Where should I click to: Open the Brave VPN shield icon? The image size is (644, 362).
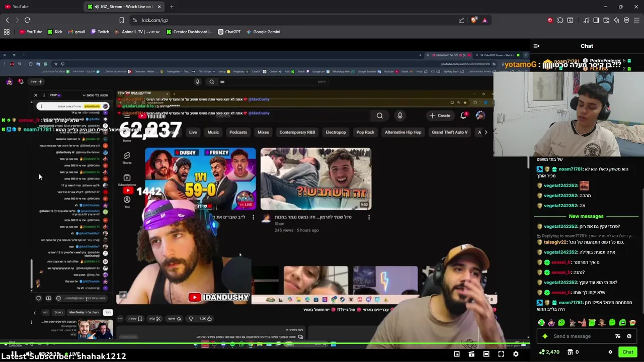tap(626, 20)
